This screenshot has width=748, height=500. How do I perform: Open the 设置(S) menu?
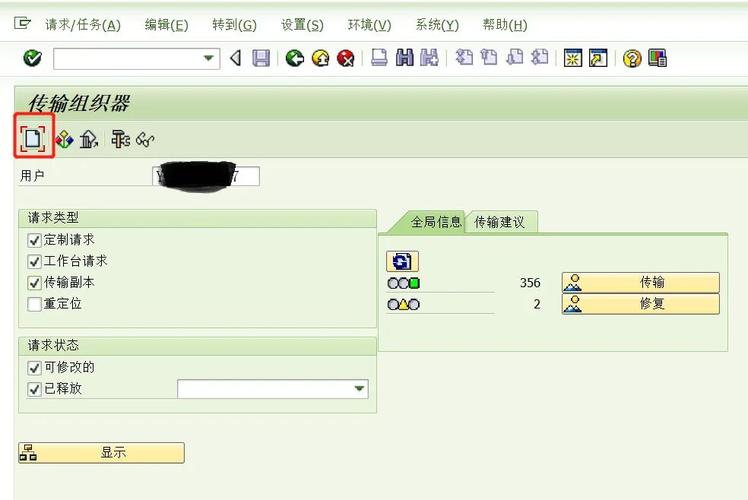coord(302,25)
